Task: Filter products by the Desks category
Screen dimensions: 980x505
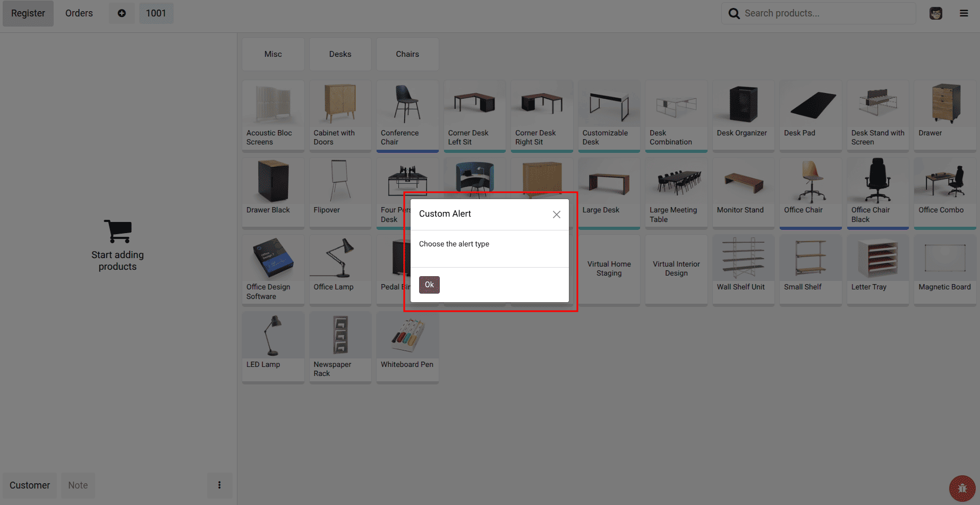Action: pyautogui.click(x=340, y=54)
